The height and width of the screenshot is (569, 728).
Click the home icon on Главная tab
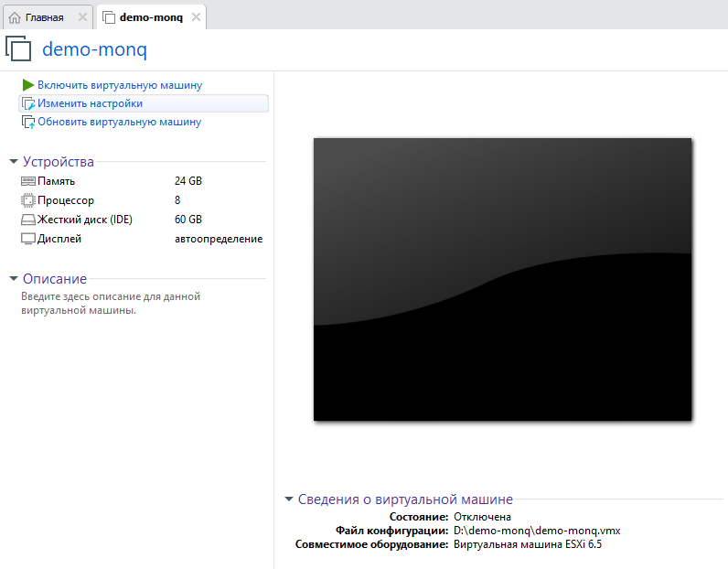[15, 17]
